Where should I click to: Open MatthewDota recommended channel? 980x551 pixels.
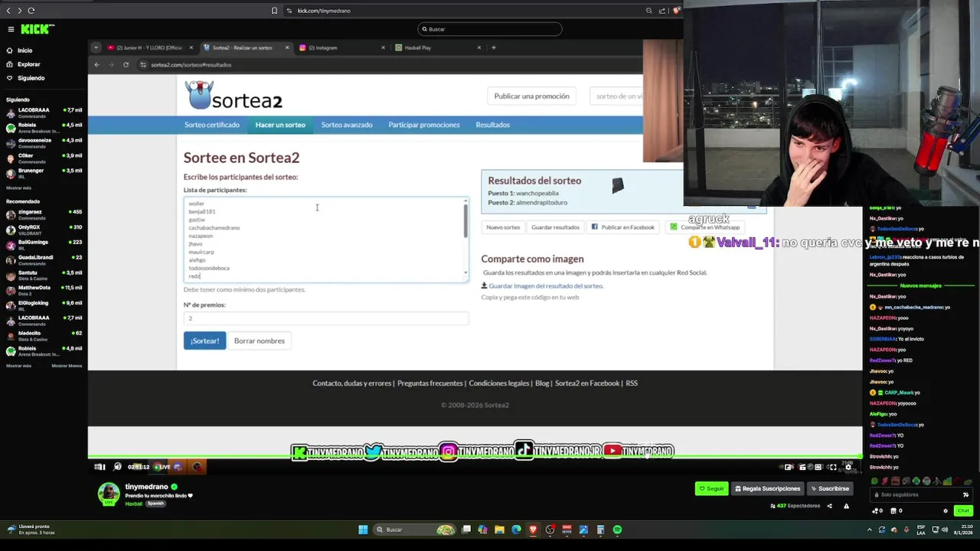tap(44, 290)
